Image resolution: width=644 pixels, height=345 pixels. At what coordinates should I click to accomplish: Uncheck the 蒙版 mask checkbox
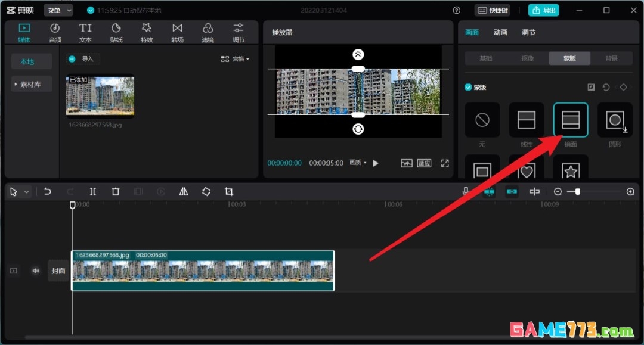(x=468, y=86)
